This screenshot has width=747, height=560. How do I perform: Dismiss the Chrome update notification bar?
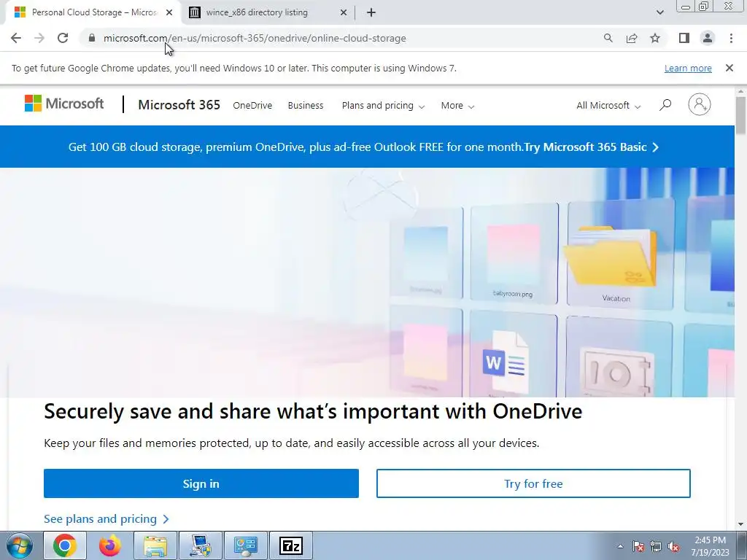(729, 68)
